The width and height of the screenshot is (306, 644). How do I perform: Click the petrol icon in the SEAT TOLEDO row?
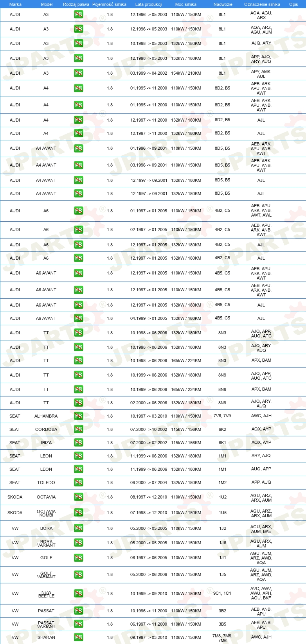click(x=79, y=483)
